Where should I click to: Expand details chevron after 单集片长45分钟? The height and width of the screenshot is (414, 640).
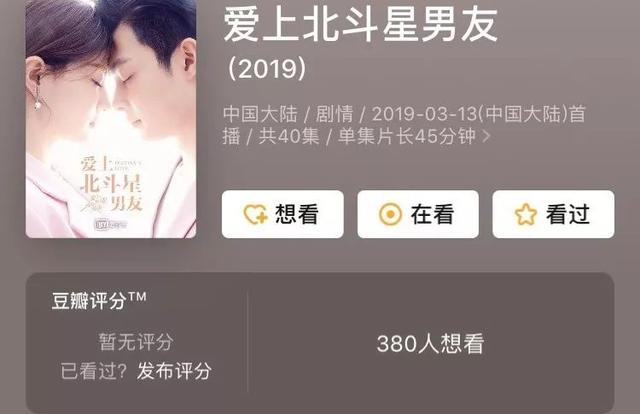(486, 136)
